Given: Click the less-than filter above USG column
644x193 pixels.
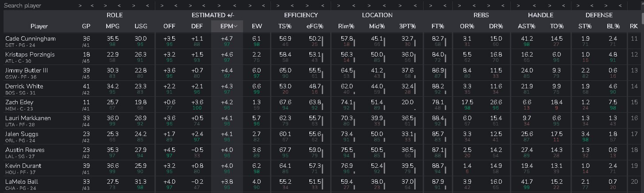Looking at the screenshot, I should tap(147, 6).
